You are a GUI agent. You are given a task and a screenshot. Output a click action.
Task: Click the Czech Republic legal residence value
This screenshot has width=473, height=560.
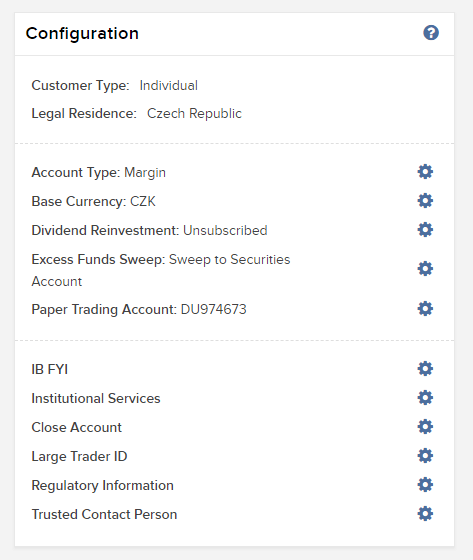click(x=194, y=114)
